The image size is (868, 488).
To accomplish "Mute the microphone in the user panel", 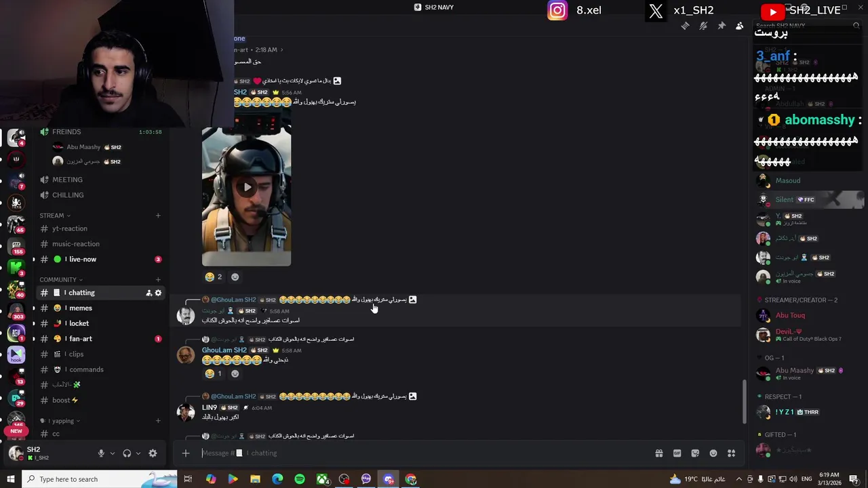I will (x=101, y=453).
